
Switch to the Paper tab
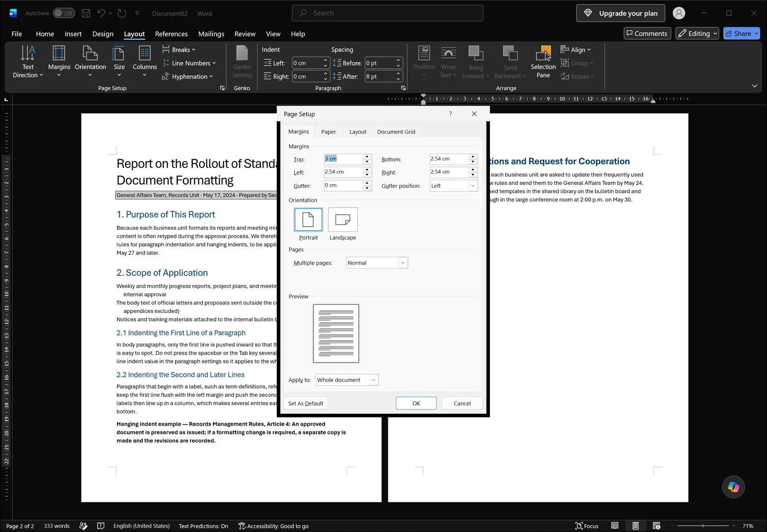click(x=328, y=132)
